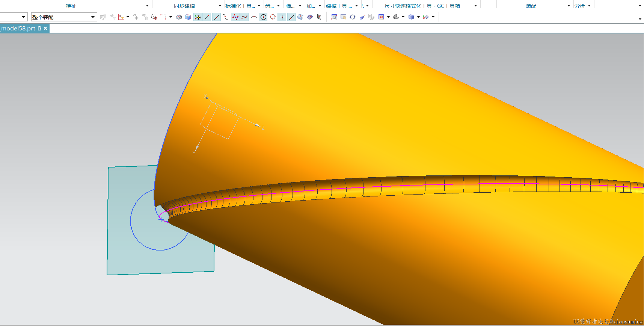Click the Zoom window icon
644x326 pixels.
(334, 17)
